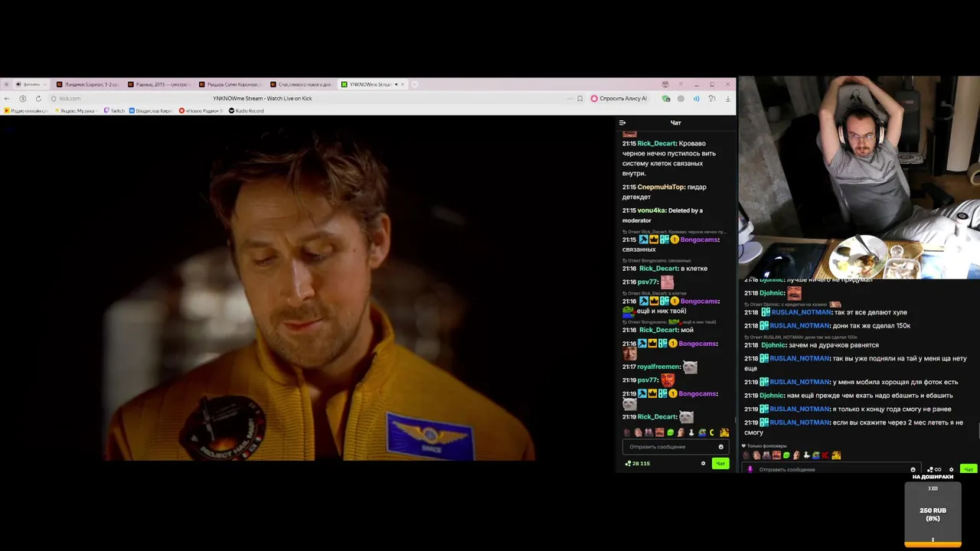Pick the red IC emote in overlay chat

825,455
